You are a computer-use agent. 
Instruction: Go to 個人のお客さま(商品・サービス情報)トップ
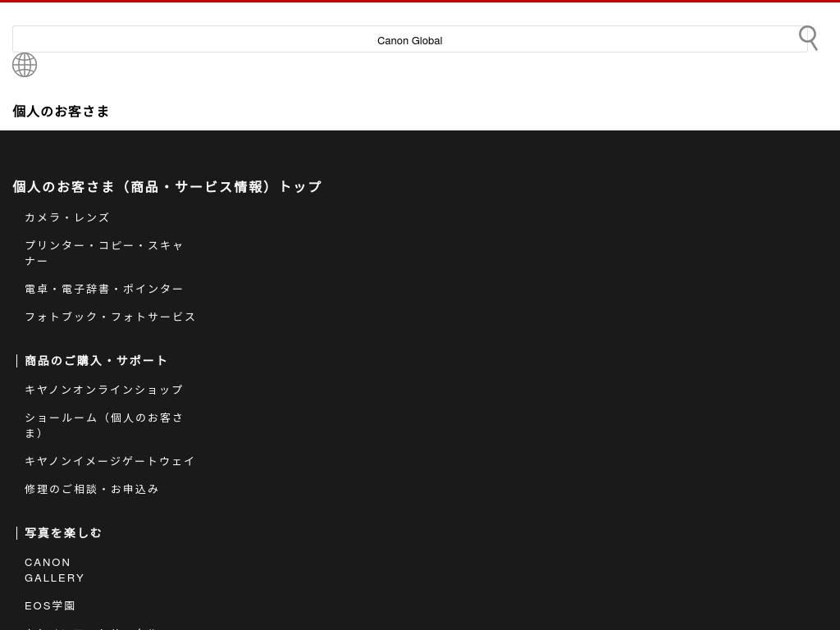click(x=167, y=186)
